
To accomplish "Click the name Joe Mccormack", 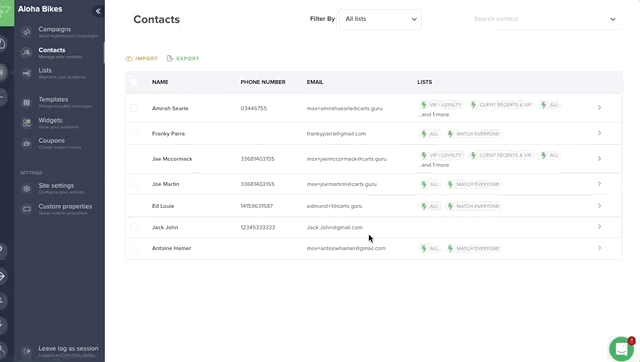I will pyautogui.click(x=172, y=159).
